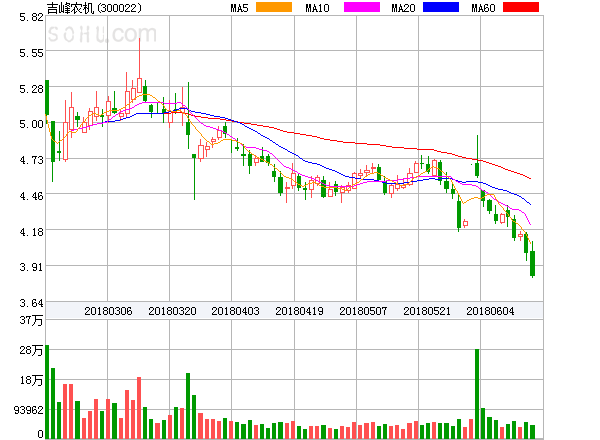
Task: Click the 20180604 date label
Action: [x=490, y=311]
